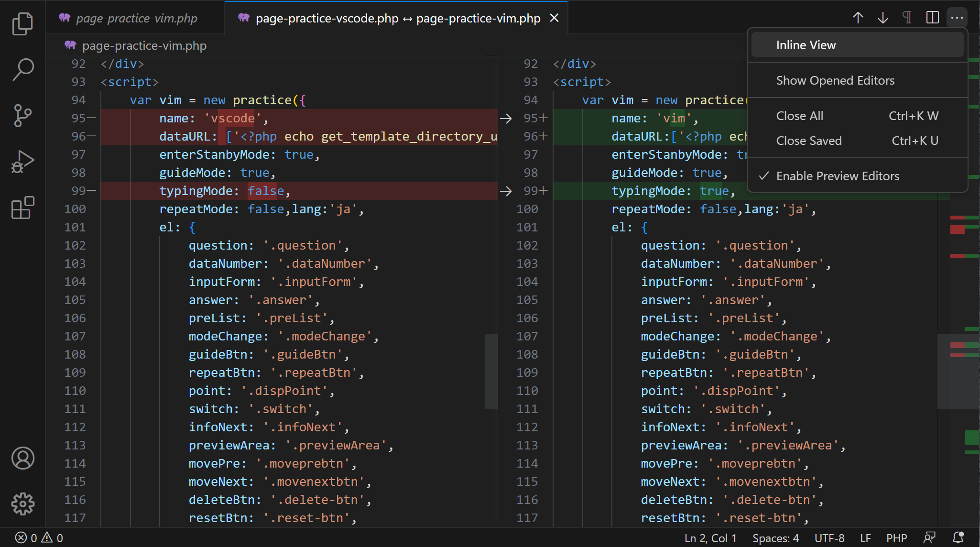Viewport: 980px width, 547px height.
Task: Click 'true' in right pane typingMode line
Action: (714, 191)
